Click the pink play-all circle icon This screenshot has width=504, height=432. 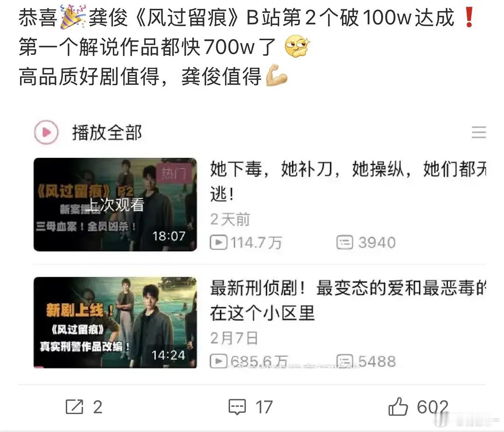coord(46,132)
